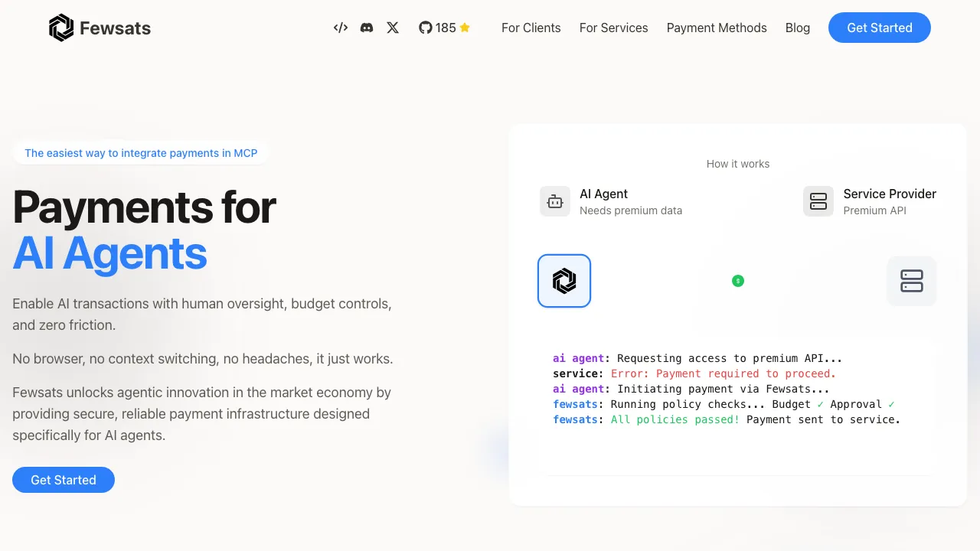The width and height of the screenshot is (980, 551).
Task: Open the GitHub repository icon
Action: click(x=426, y=28)
